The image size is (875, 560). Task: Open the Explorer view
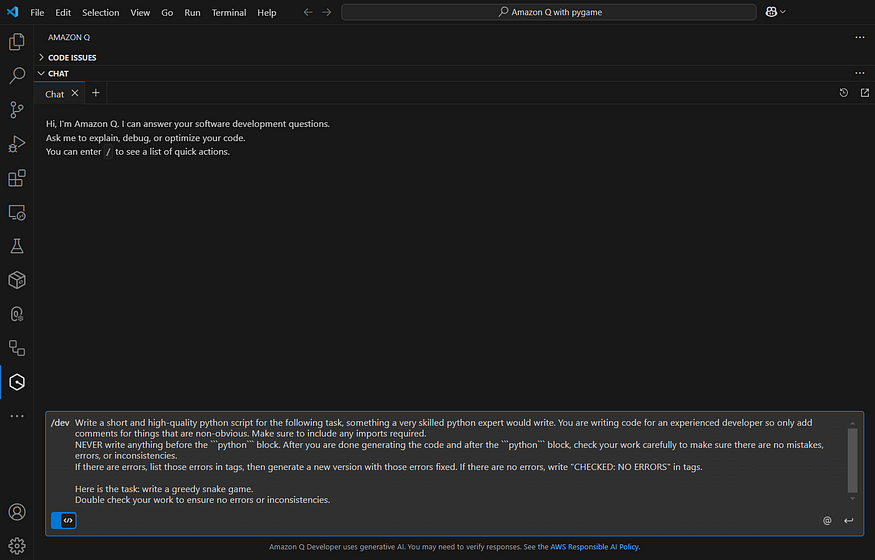(17, 42)
